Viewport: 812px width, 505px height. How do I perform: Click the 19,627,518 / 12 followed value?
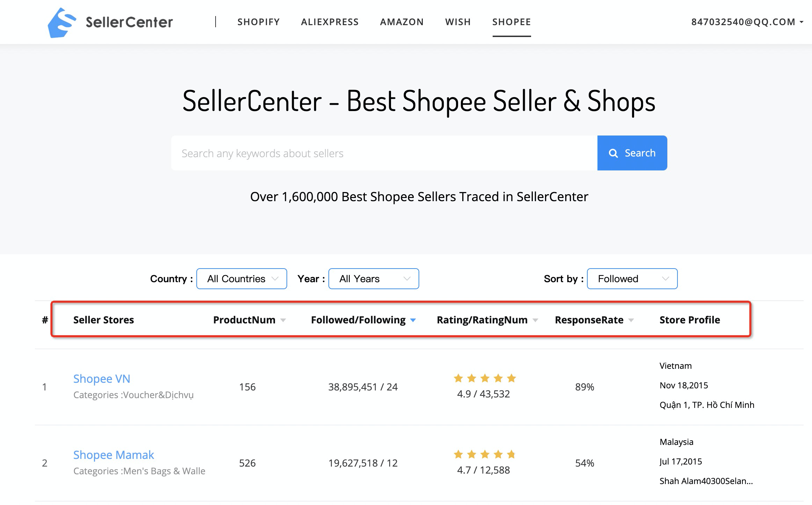363,463
